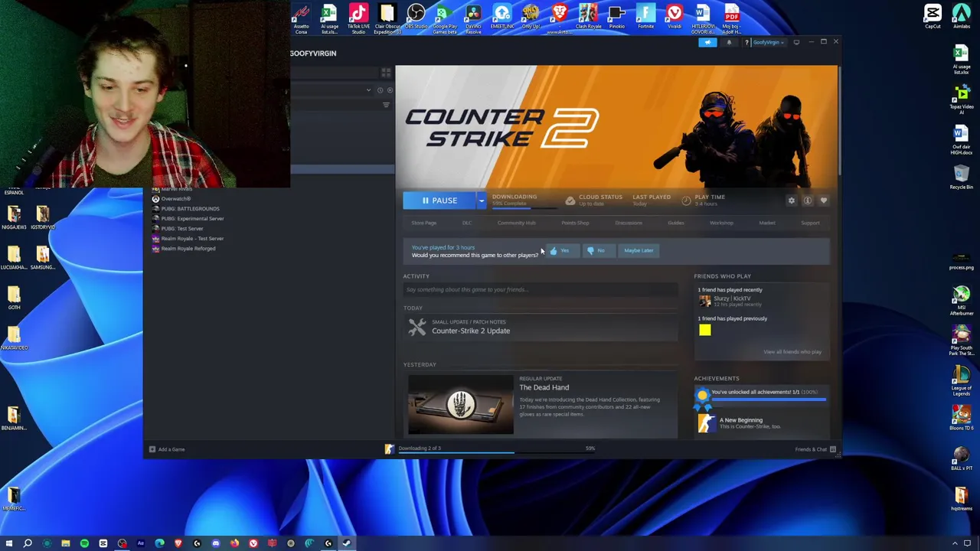Open A New Beginning achievement icon
This screenshot has width=980, height=551.
tap(706, 423)
